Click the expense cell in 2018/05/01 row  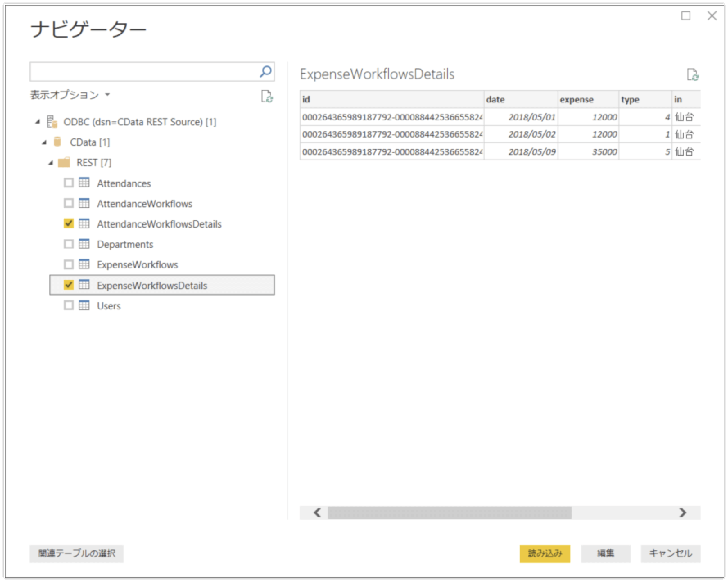pos(588,117)
